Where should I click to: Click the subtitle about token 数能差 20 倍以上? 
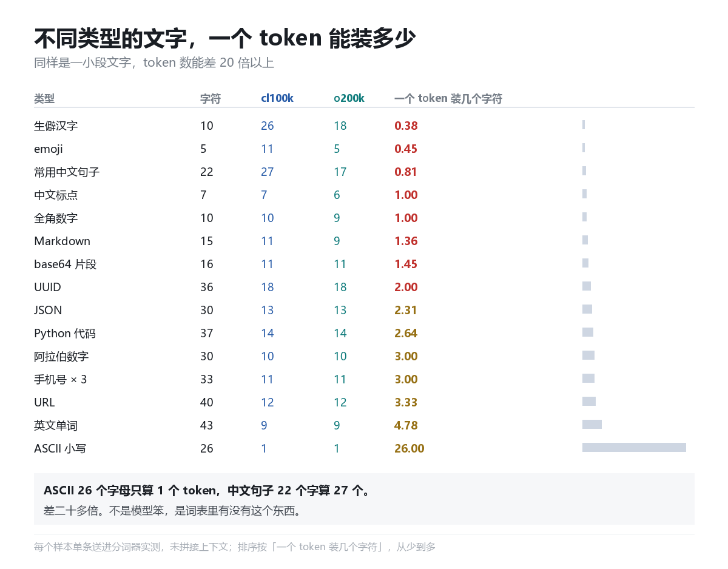tap(154, 63)
